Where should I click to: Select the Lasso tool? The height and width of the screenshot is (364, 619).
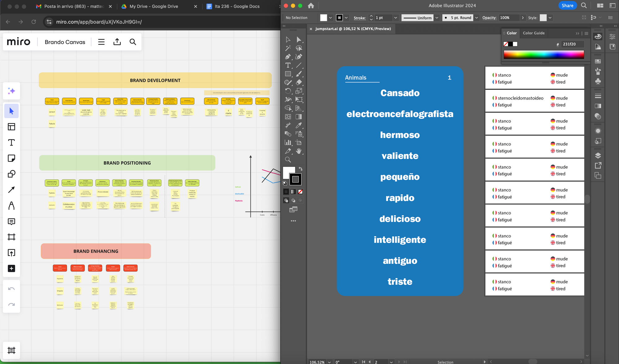click(299, 48)
